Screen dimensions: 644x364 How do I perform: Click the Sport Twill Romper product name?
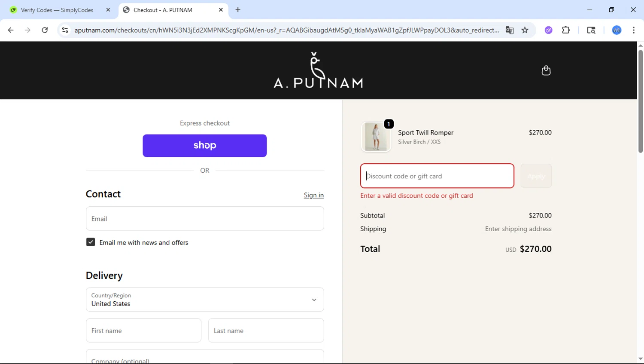coord(425,133)
